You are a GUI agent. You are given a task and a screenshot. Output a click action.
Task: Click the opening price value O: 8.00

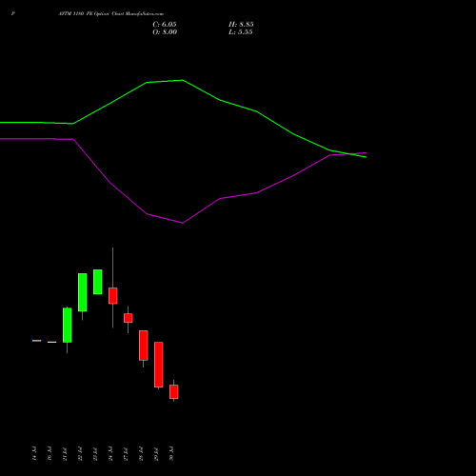coord(165,32)
